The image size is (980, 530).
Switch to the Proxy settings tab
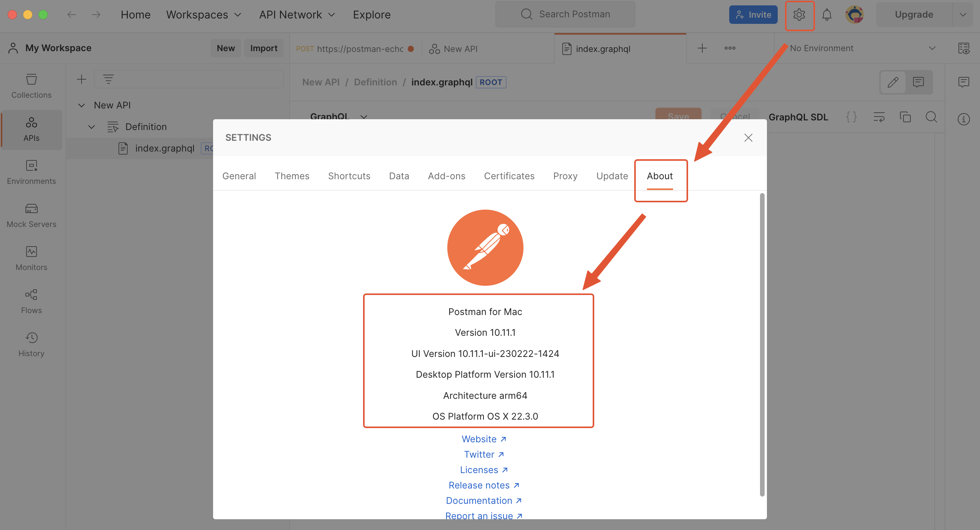pos(565,176)
